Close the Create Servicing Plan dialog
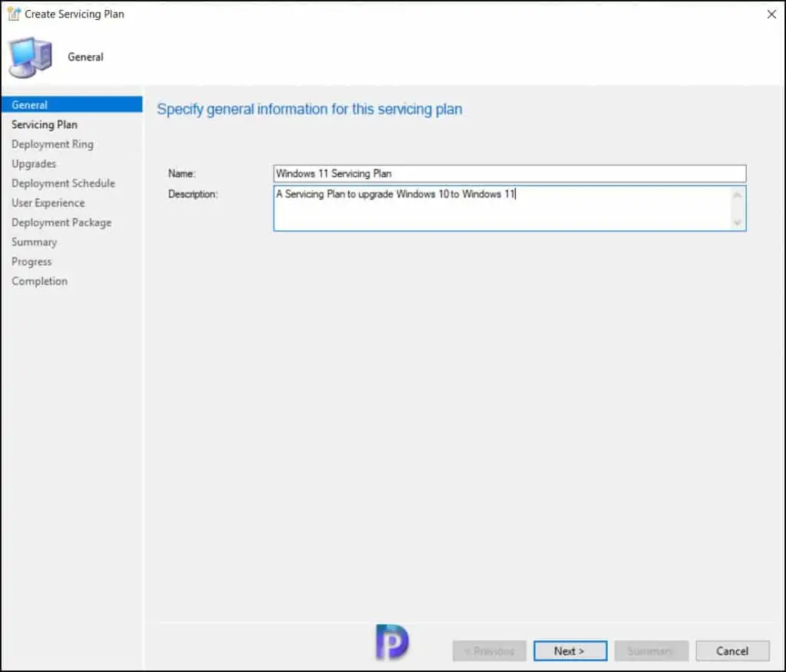Screen dimensions: 786x672 771,15
